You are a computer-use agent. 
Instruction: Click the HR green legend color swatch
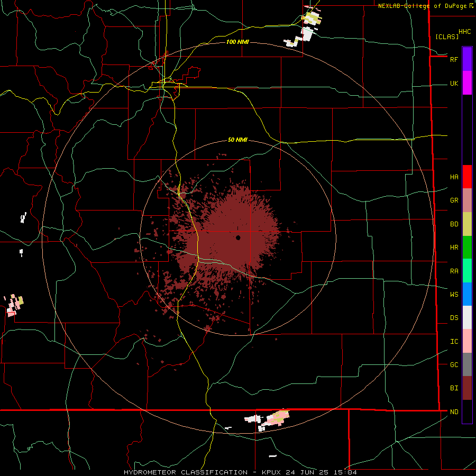coord(467,248)
